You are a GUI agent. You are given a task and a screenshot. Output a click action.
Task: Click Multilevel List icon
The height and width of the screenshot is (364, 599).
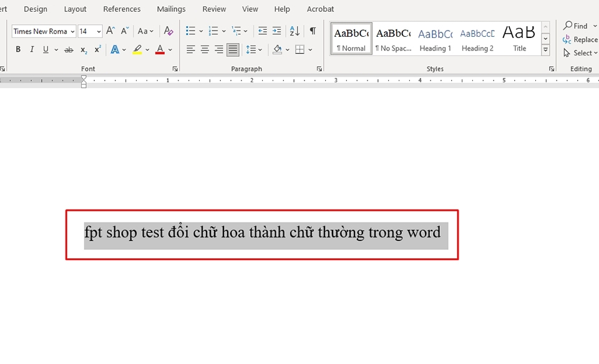point(236,31)
